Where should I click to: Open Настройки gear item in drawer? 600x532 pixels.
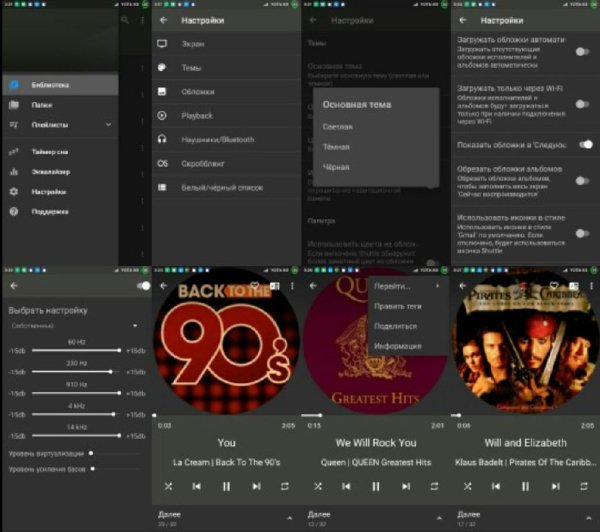[x=60, y=192]
